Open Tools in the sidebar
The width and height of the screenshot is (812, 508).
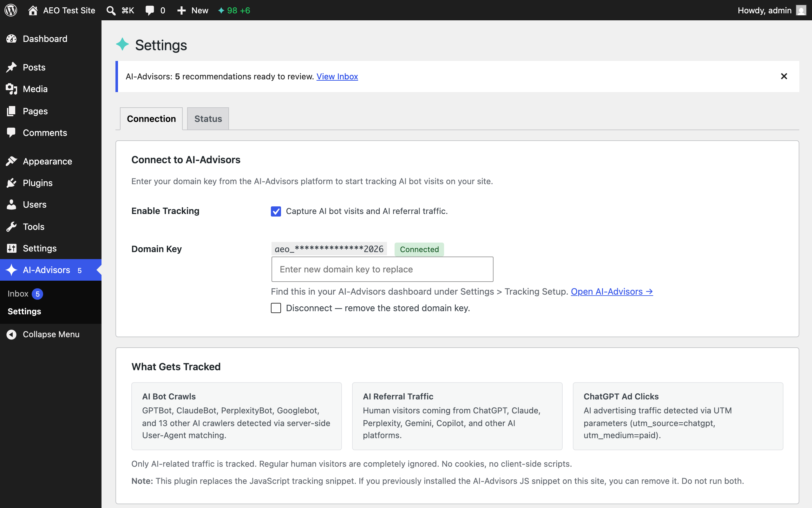pyautogui.click(x=34, y=227)
